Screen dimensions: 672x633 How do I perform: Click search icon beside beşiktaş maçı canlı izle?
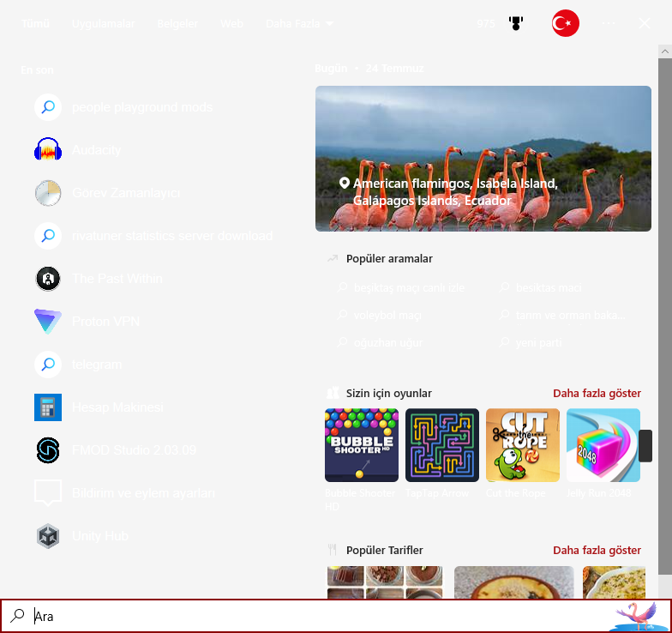point(342,287)
